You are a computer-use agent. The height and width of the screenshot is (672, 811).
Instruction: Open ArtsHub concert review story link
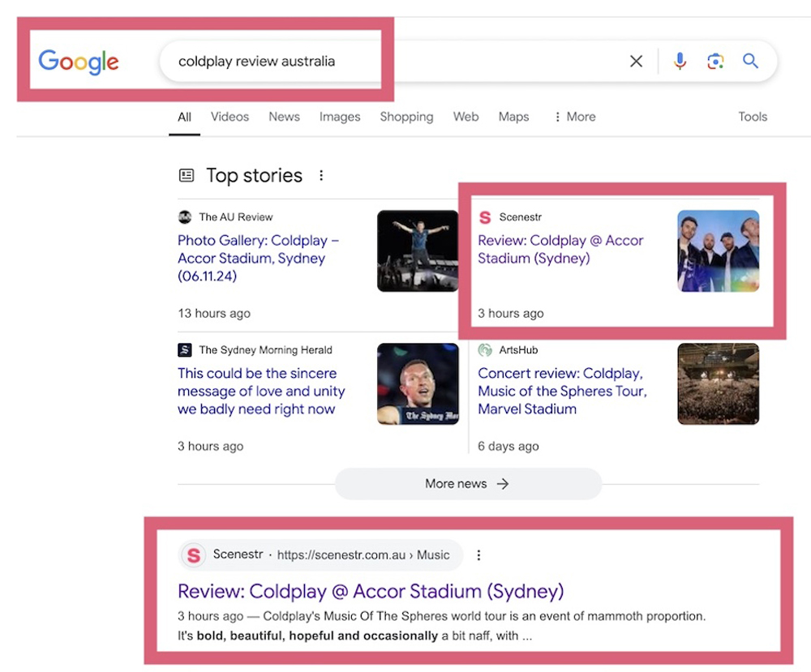561,391
